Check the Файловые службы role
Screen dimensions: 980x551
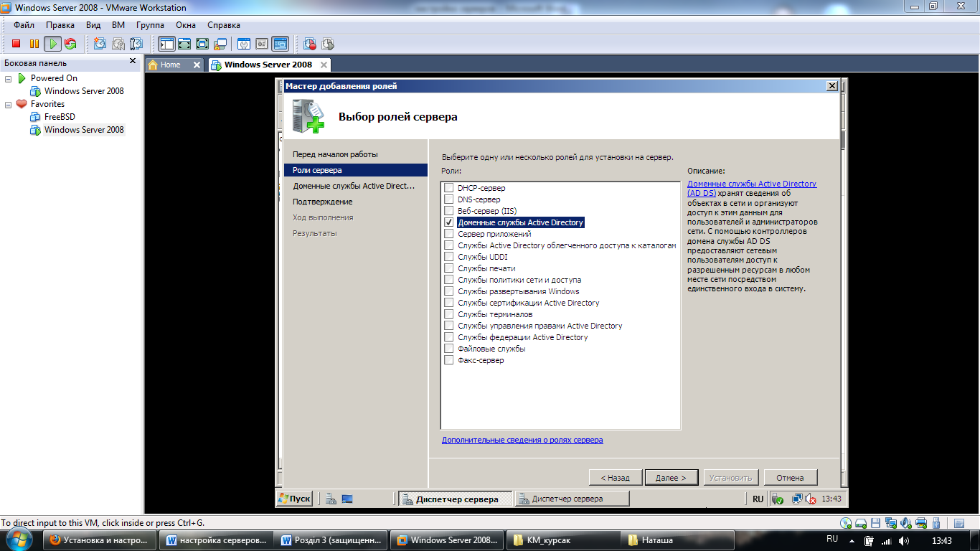tap(449, 349)
